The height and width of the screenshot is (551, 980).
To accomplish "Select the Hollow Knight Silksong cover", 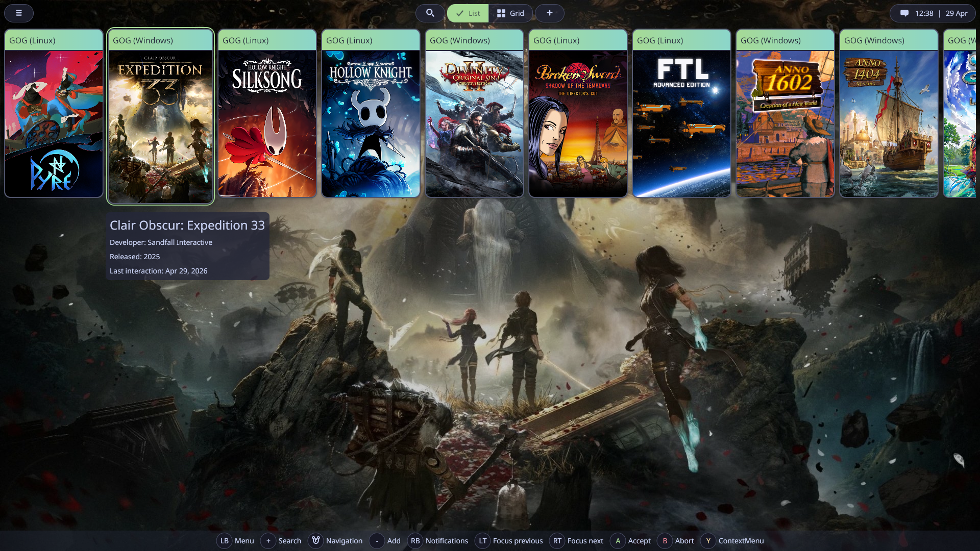I will pos(267,123).
